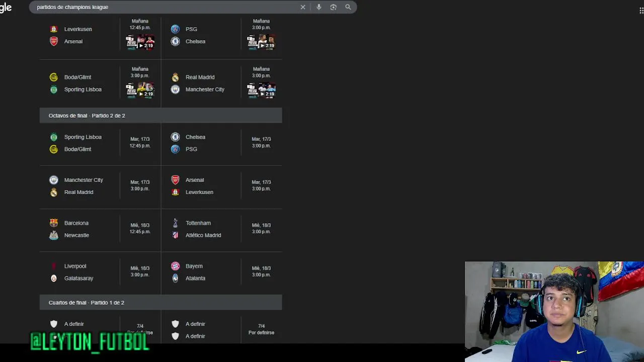Start voice search with microphone icon
The image size is (644, 362).
pos(318,7)
